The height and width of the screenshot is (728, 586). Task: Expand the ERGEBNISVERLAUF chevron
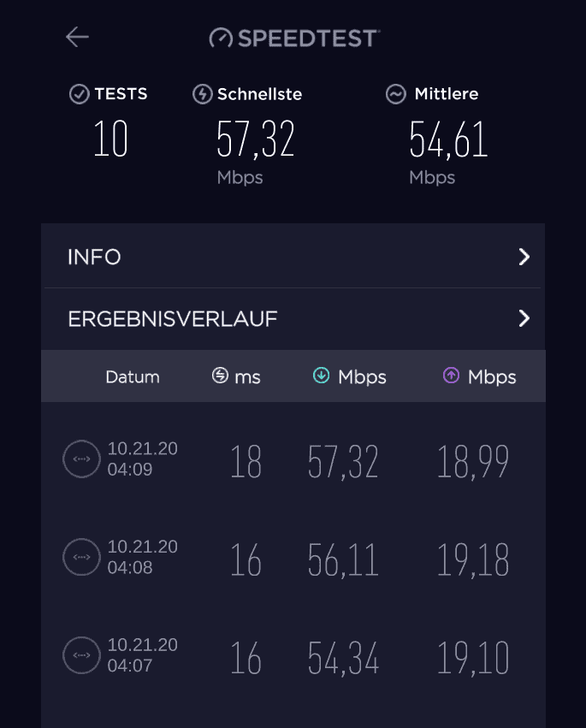(524, 318)
